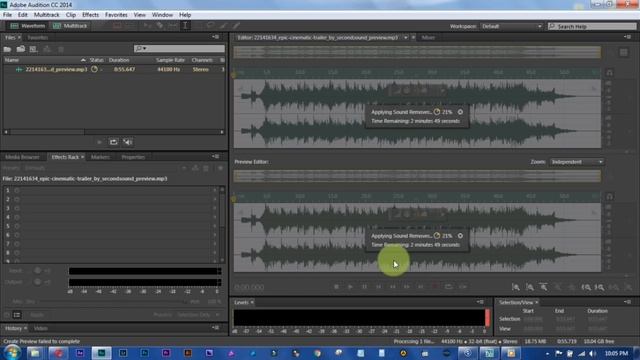Image resolution: width=640 pixels, height=360 pixels.
Task: Select the Move tool in top toolbar
Action: 147,26
